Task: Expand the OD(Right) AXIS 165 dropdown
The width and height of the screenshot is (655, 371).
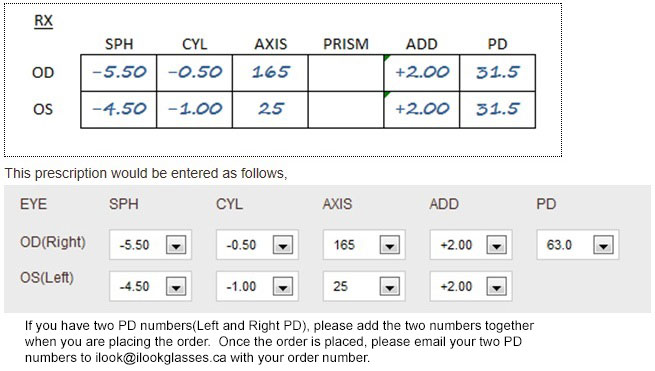Action: [390, 245]
